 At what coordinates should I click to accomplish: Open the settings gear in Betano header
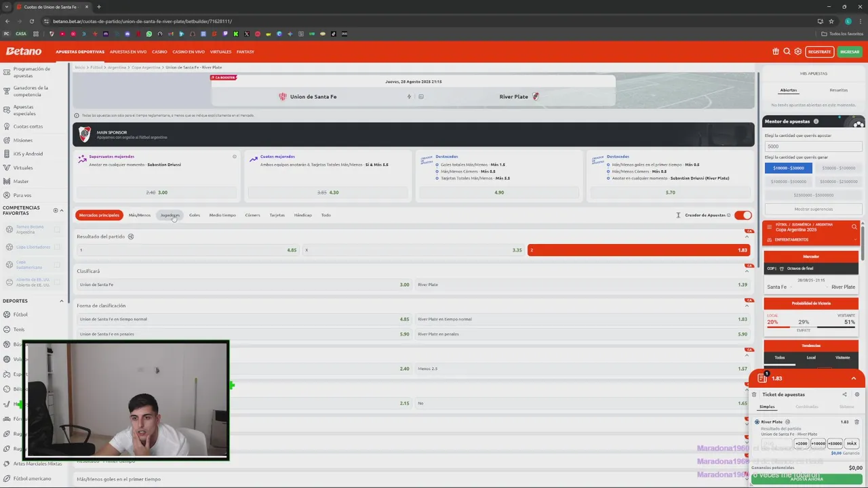(797, 52)
